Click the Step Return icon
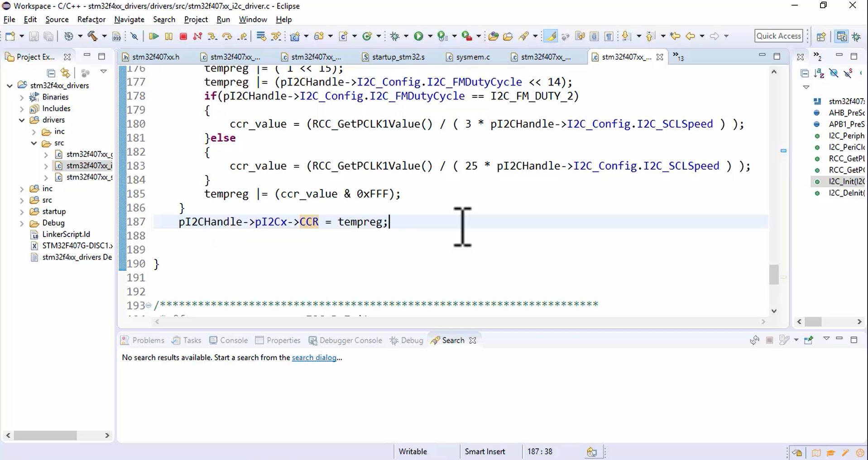 [242, 36]
